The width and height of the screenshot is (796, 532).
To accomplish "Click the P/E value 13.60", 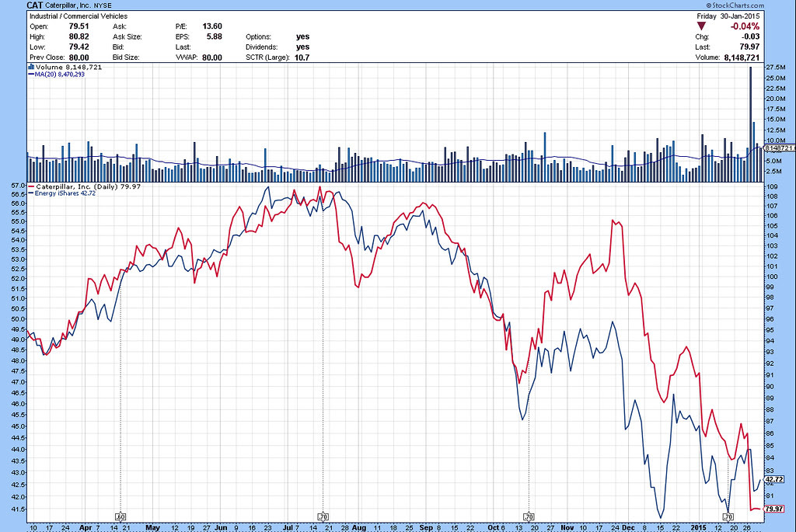I will pyautogui.click(x=212, y=26).
